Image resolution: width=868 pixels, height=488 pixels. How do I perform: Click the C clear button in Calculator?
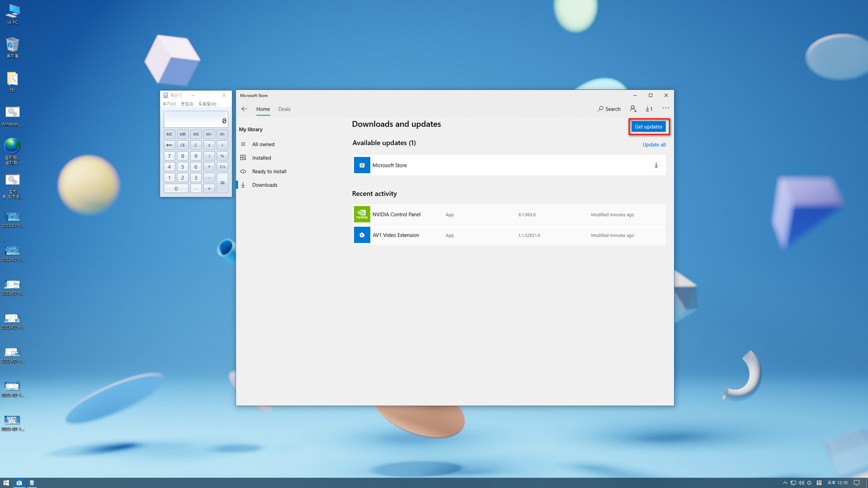coord(196,145)
